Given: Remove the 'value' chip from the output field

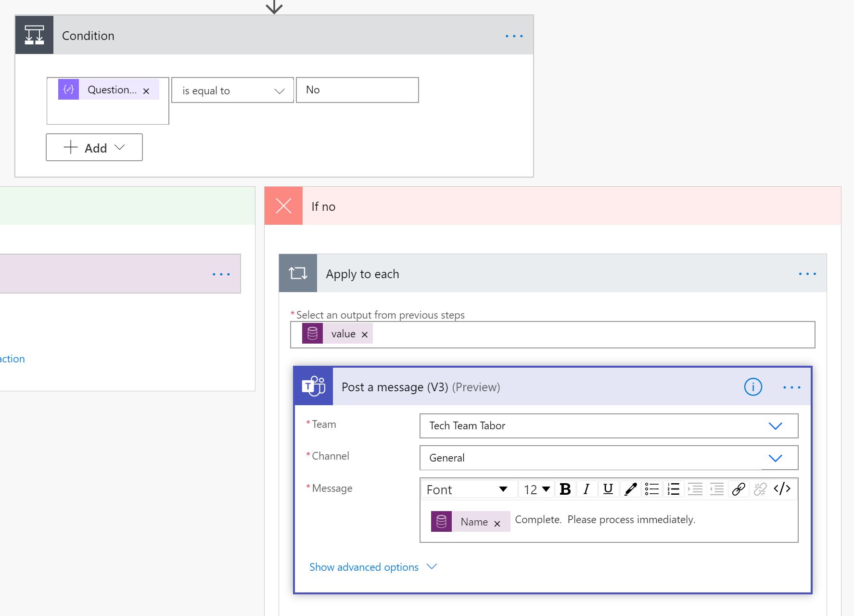Looking at the screenshot, I should click(x=363, y=334).
